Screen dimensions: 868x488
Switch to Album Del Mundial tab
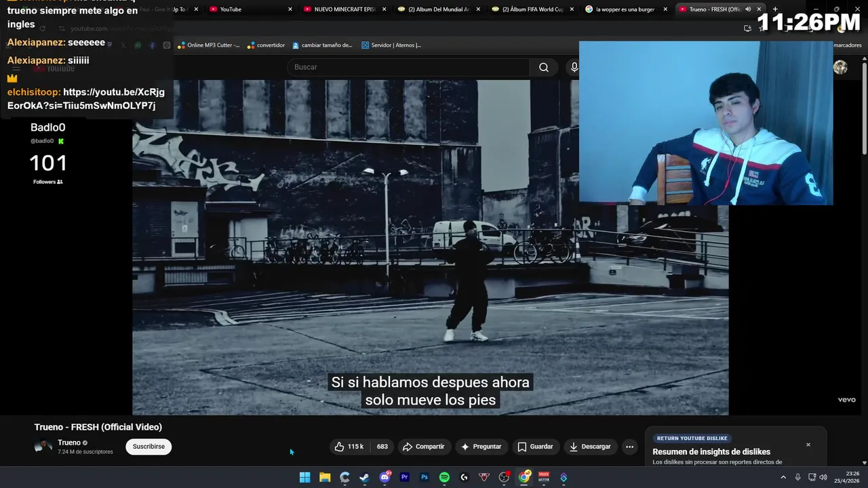click(438, 9)
